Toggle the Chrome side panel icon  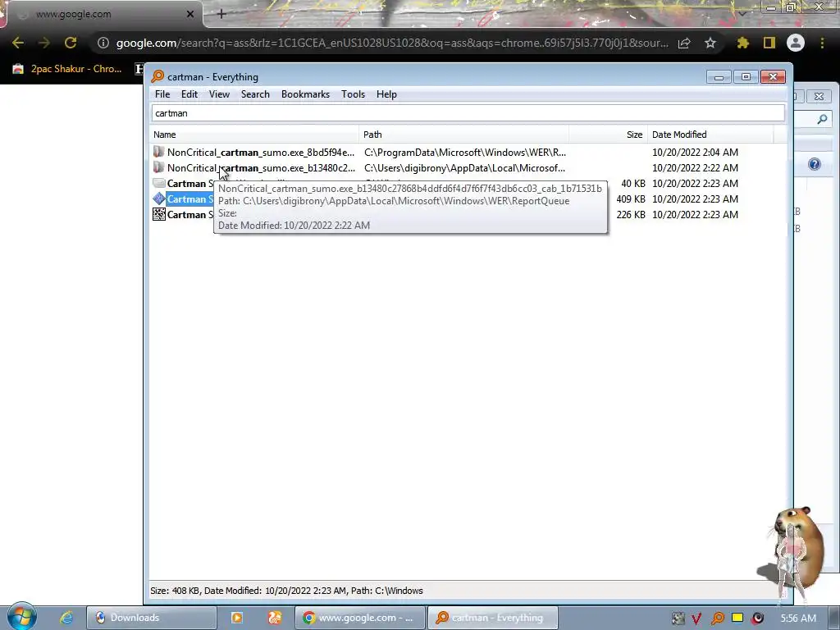tap(769, 43)
